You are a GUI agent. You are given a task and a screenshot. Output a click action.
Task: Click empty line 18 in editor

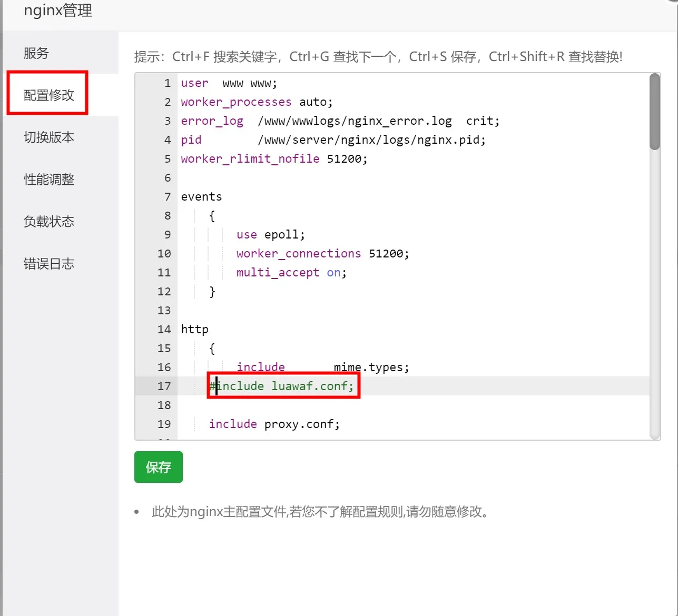point(414,405)
